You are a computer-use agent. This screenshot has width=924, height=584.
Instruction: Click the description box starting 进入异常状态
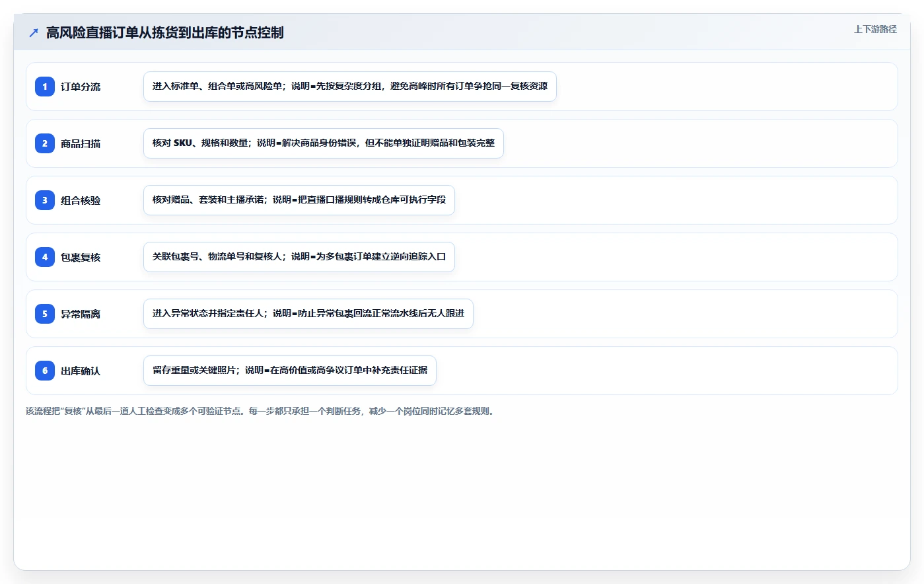[308, 314]
